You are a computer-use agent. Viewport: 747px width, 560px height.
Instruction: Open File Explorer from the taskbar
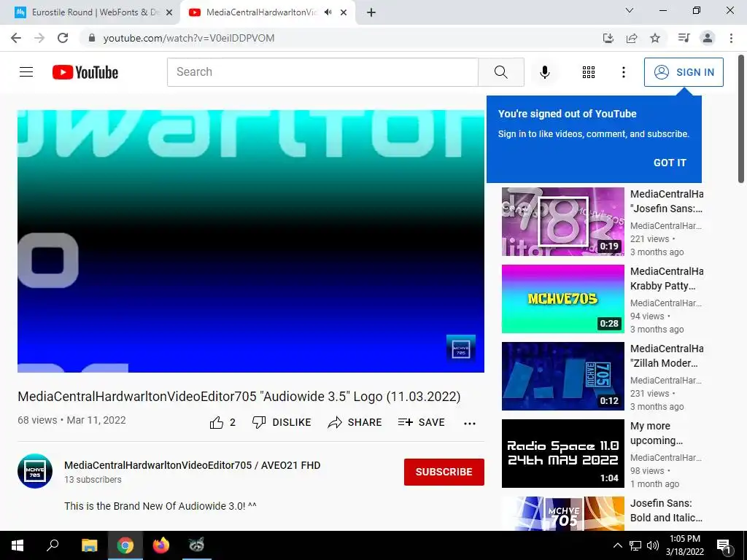pyautogui.click(x=89, y=545)
